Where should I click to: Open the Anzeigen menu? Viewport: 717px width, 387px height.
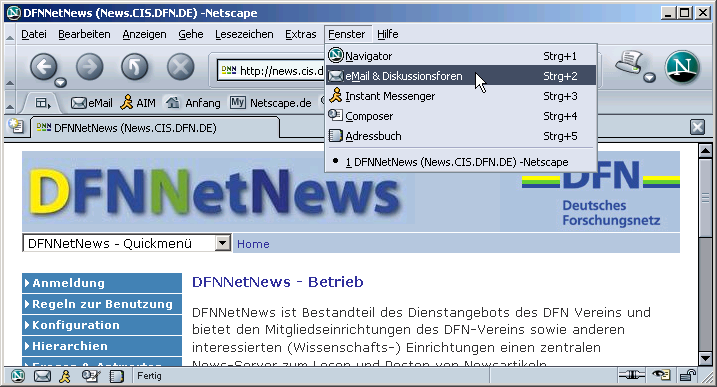(x=144, y=34)
